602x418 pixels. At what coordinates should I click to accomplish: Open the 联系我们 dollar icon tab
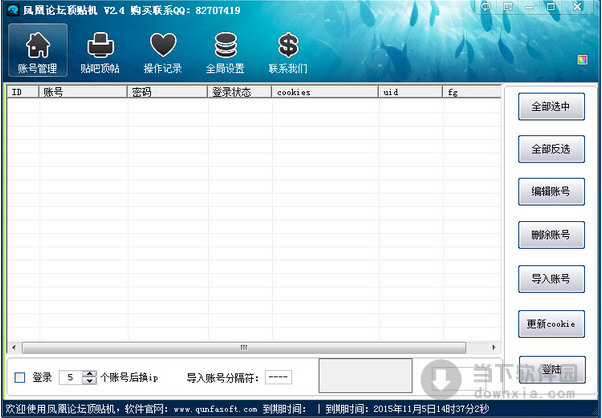point(288,53)
